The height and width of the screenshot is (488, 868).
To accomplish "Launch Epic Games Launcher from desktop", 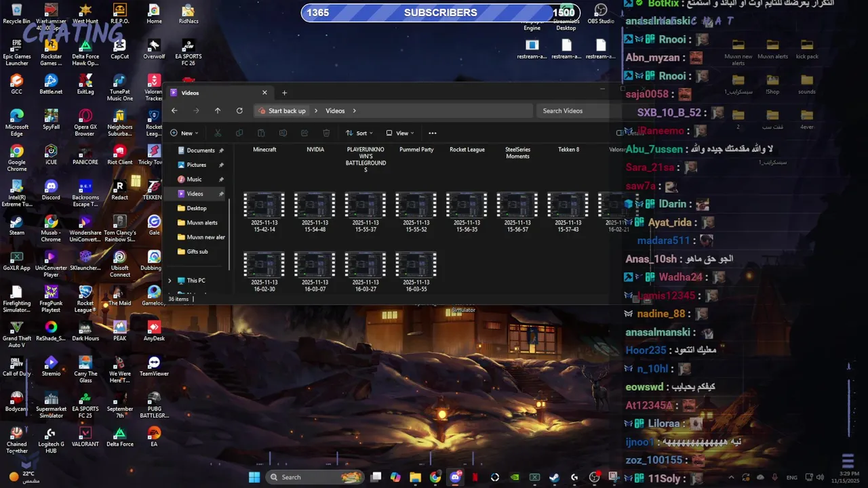I will pyautogui.click(x=17, y=52).
